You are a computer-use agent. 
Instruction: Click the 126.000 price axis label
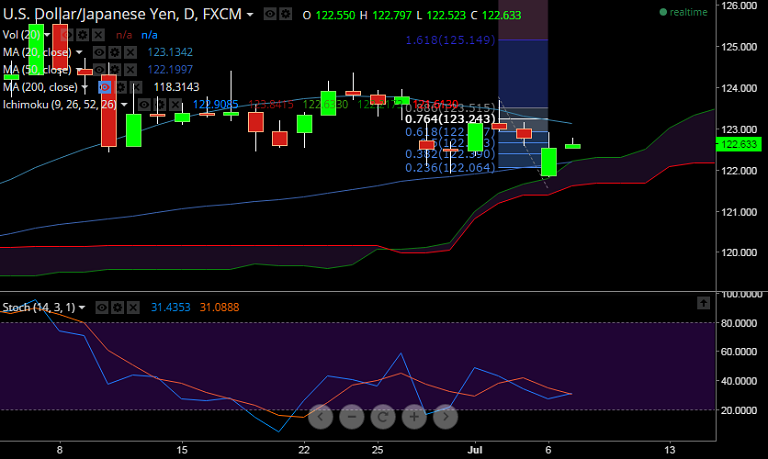[x=739, y=5]
